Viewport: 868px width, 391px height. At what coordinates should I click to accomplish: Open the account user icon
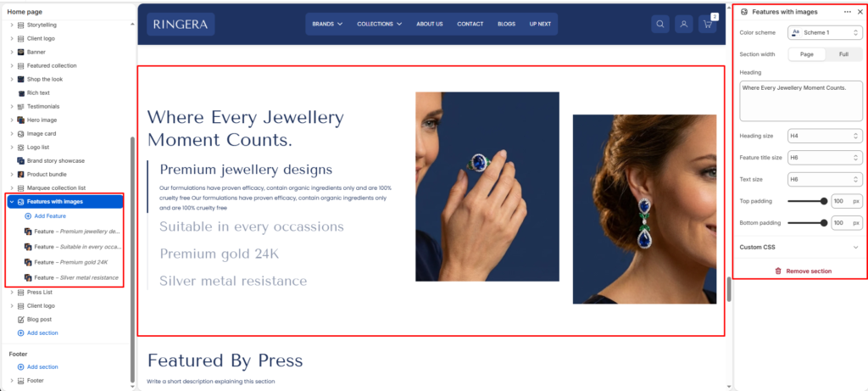tap(684, 25)
